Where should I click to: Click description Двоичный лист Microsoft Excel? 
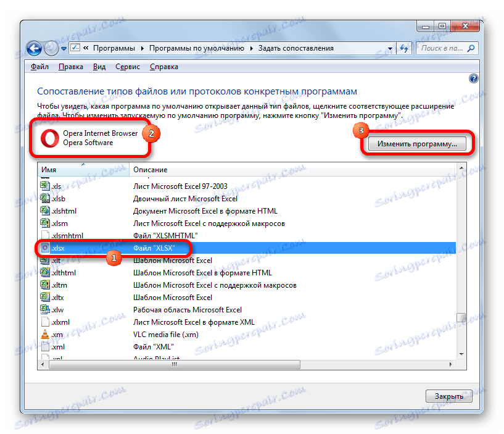click(185, 199)
